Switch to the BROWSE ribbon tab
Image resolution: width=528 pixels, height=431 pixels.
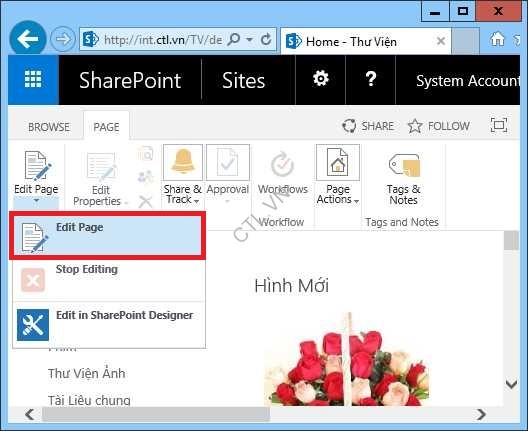click(x=49, y=127)
